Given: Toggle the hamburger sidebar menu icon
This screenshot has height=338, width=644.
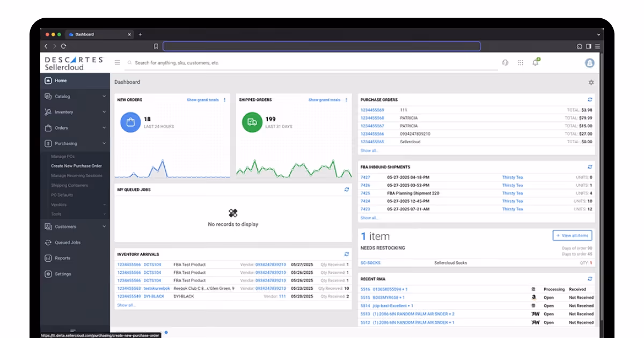Looking at the screenshot, I should point(117,63).
